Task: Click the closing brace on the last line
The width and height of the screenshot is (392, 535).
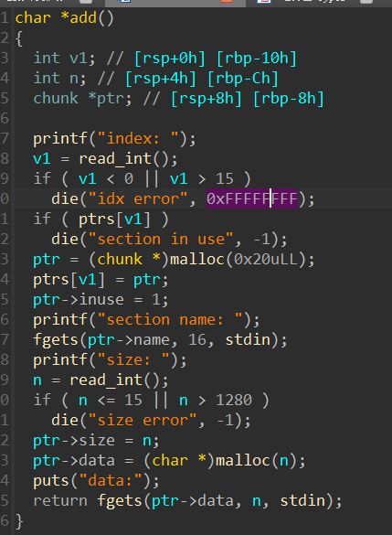Action: (x=19, y=521)
